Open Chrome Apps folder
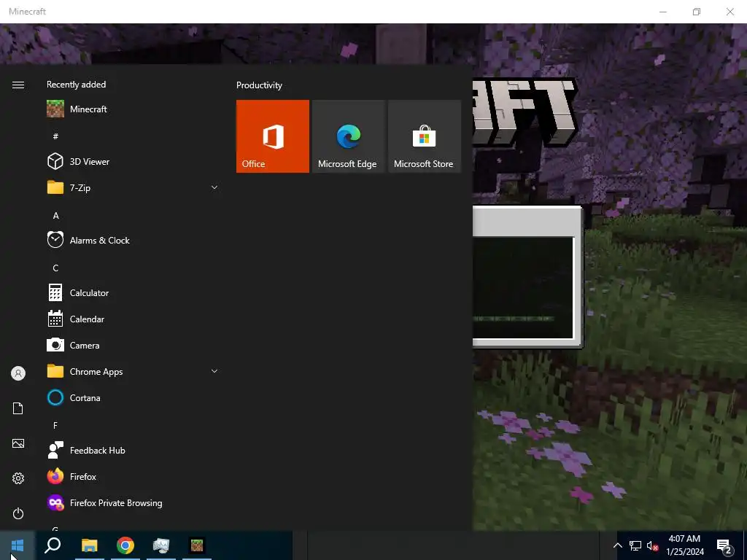 [132, 371]
